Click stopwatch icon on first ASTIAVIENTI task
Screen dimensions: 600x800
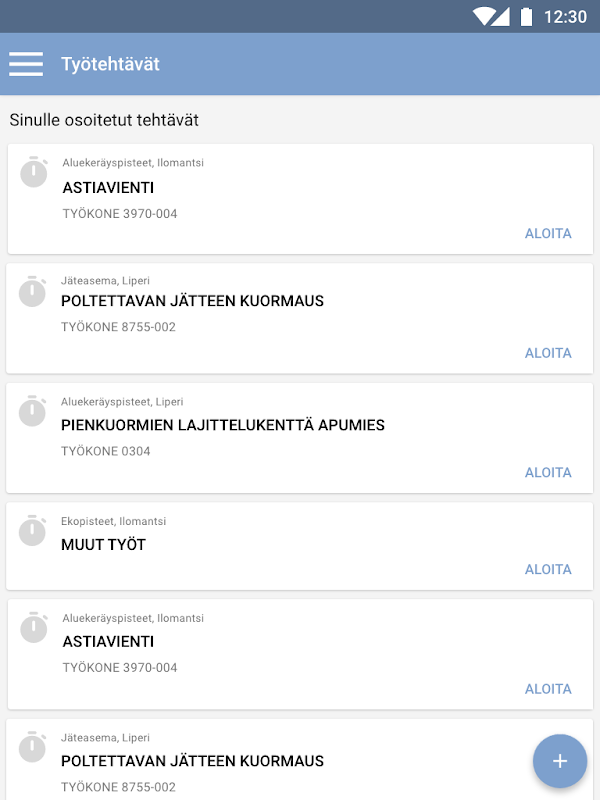point(34,172)
